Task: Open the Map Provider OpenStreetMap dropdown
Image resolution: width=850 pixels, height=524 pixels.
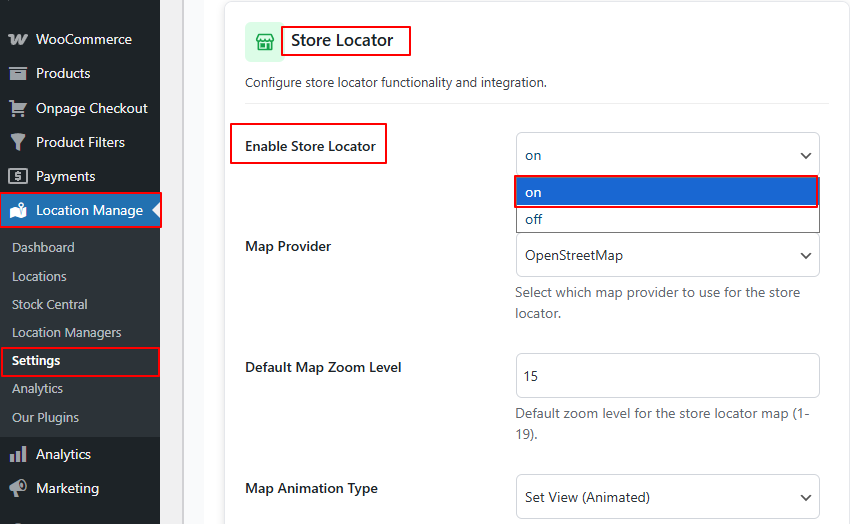Action: [666, 255]
